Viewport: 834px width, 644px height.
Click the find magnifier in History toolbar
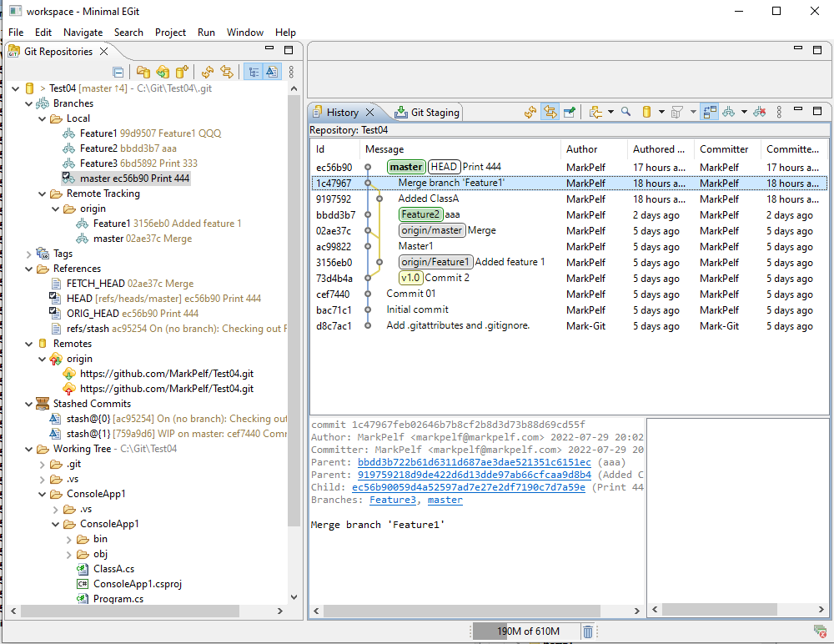click(x=625, y=112)
